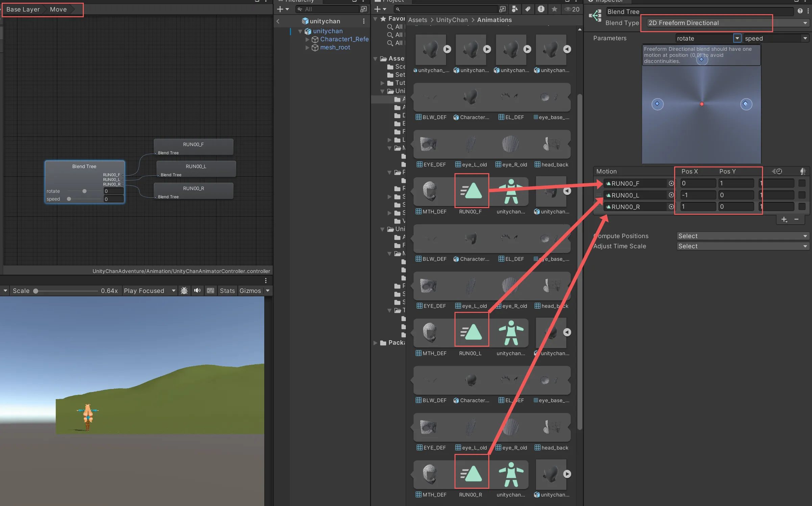Mute audio with the speaker icon
Screen dimensions: 812x506
tap(197, 291)
